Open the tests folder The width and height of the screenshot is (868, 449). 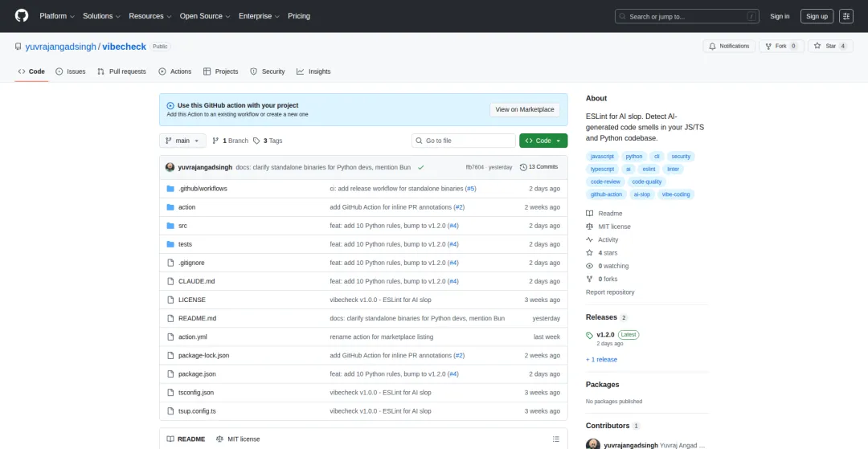[185, 244]
